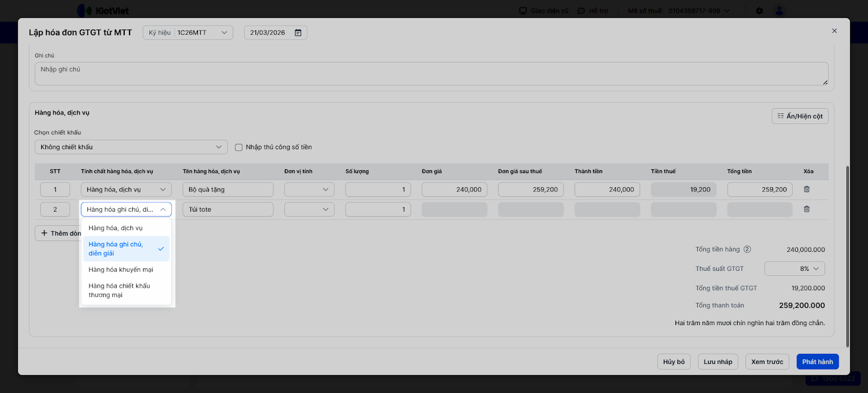Click the Phát hành button
This screenshot has height=393, width=868.
coord(817,362)
